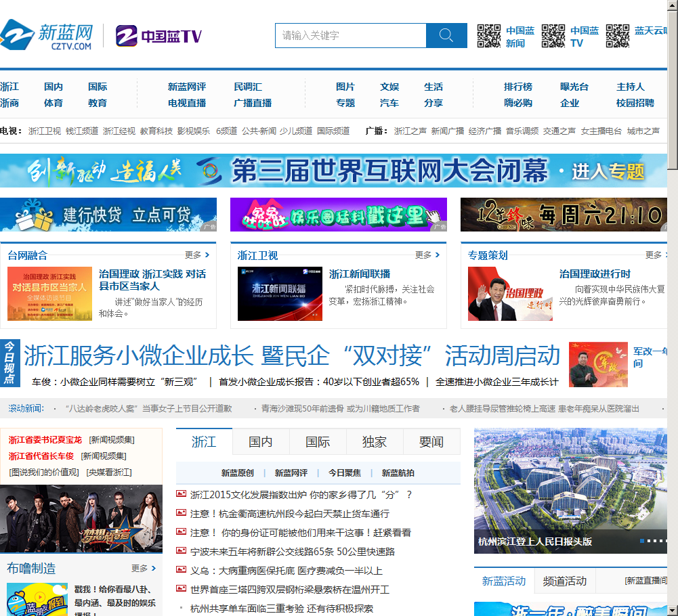678x616 pixels.
Task: Open the 第三届世界互联网大会闭幕 banner
Action: point(333,171)
